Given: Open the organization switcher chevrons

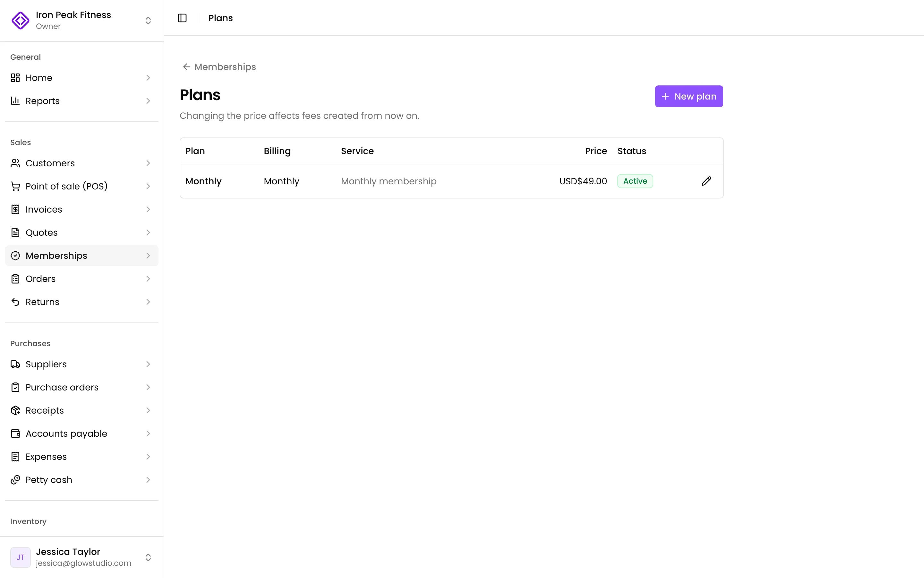Looking at the screenshot, I should [148, 20].
